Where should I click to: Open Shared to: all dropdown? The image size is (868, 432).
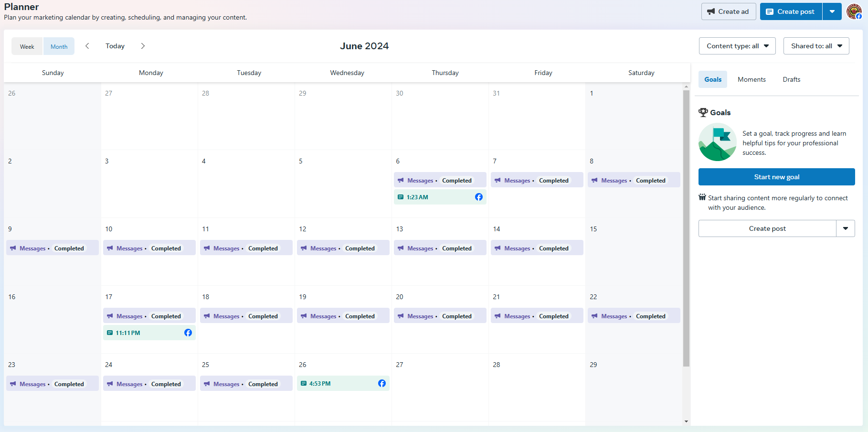[x=816, y=46]
